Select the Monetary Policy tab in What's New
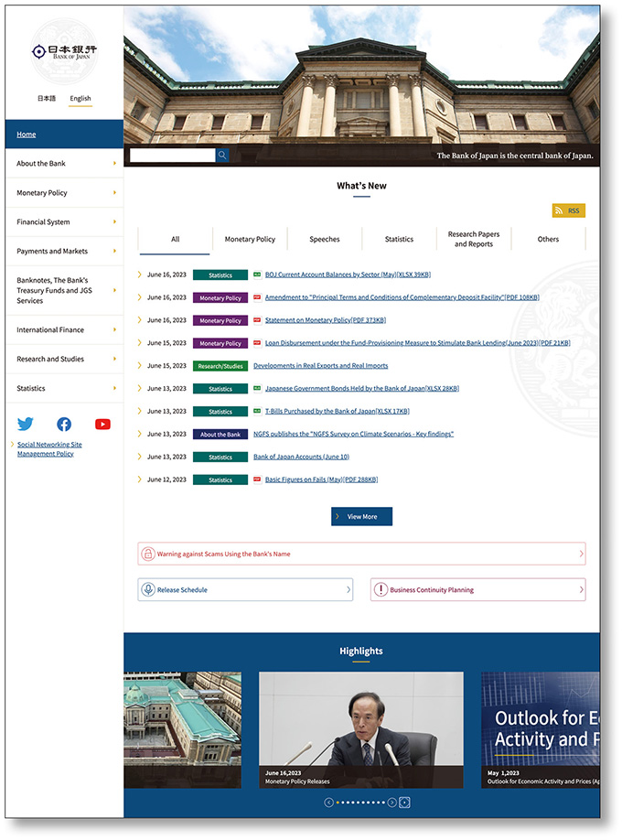Image resolution: width=622 pixels, height=840 pixels. [250, 240]
